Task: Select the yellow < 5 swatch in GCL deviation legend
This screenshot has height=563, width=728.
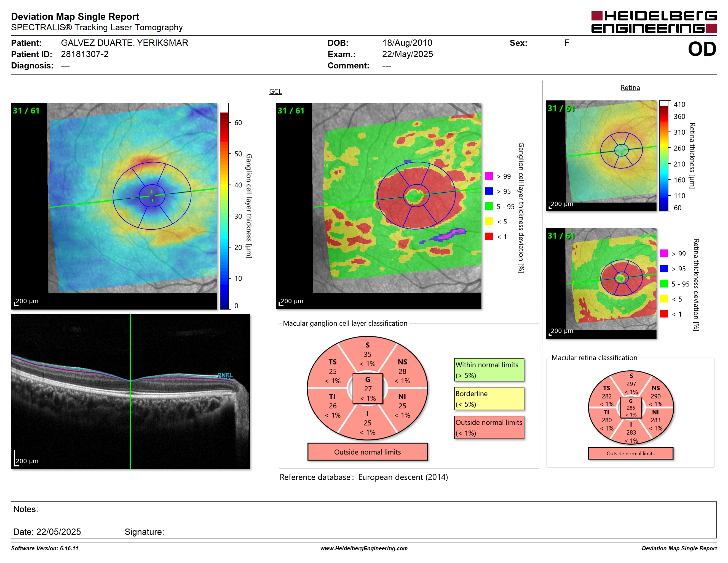Action: tap(489, 221)
